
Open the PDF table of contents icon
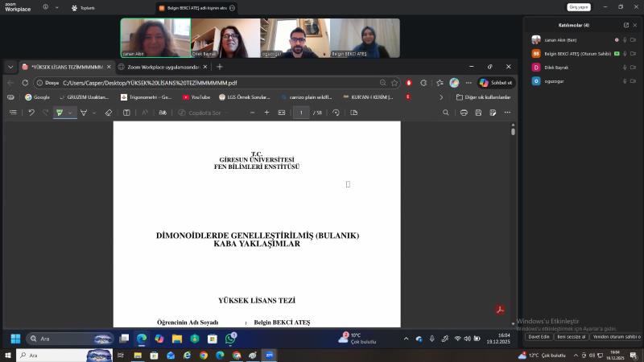point(13,113)
